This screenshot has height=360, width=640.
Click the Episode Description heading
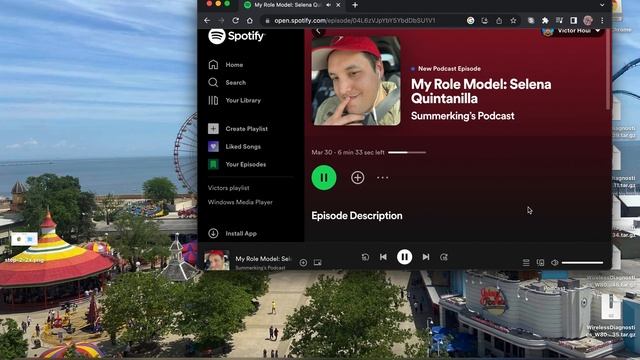pyautogui.click(x=357, y=216)
